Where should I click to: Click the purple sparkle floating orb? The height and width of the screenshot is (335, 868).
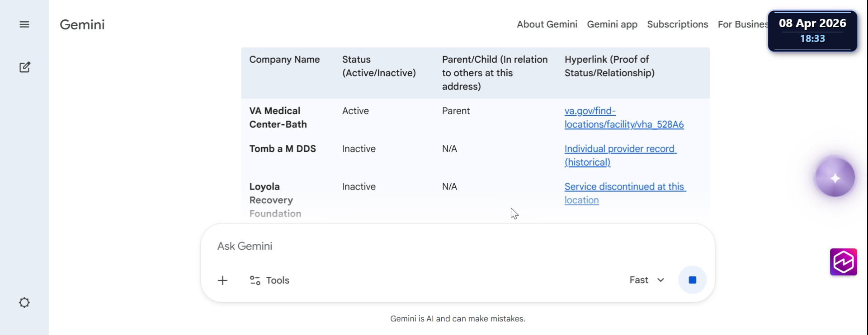pos(835,177)
